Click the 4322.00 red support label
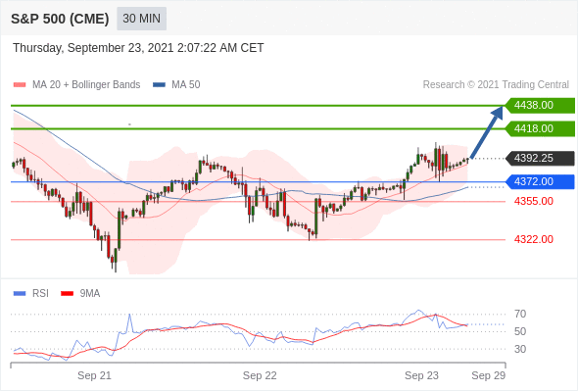 [534, 239]
